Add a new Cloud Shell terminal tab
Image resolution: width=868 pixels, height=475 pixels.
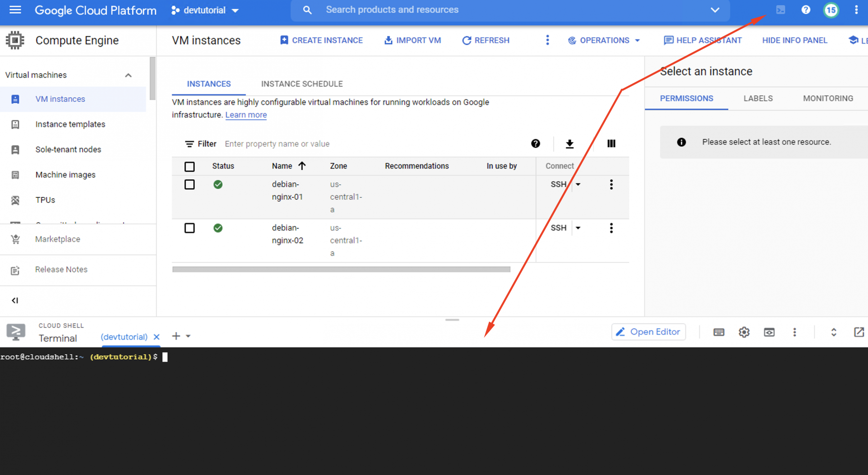point(176,336)
